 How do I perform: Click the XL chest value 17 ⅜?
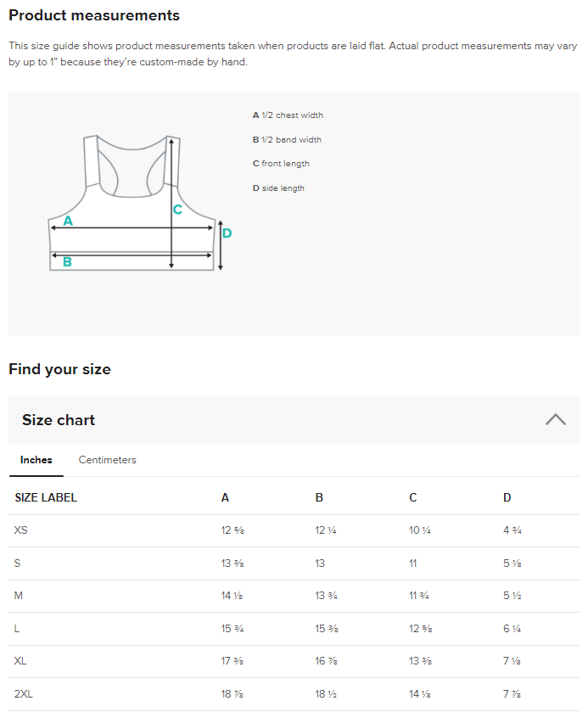[x=232, y=661]
